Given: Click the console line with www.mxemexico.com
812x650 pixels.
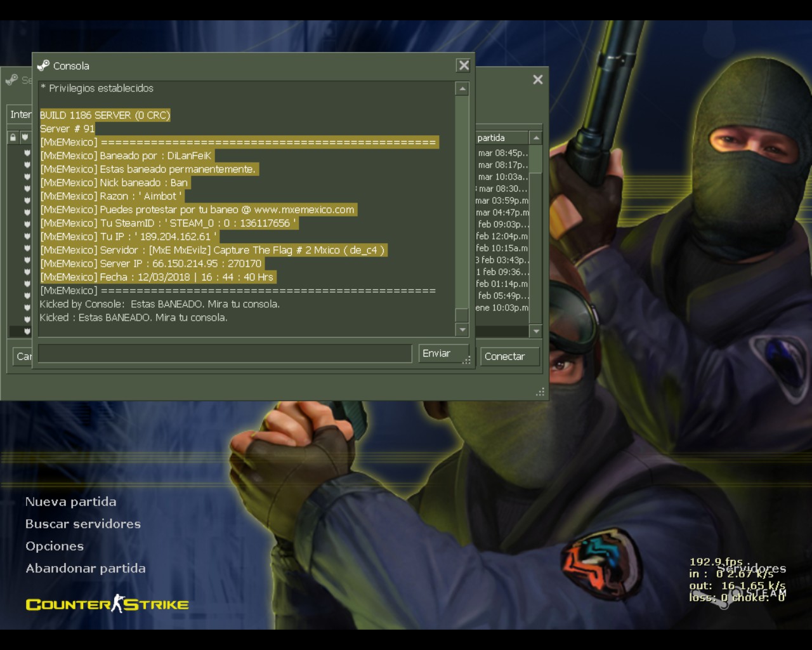Looking at the screenshot, I should pyautogui.click(x=197, y=209).
